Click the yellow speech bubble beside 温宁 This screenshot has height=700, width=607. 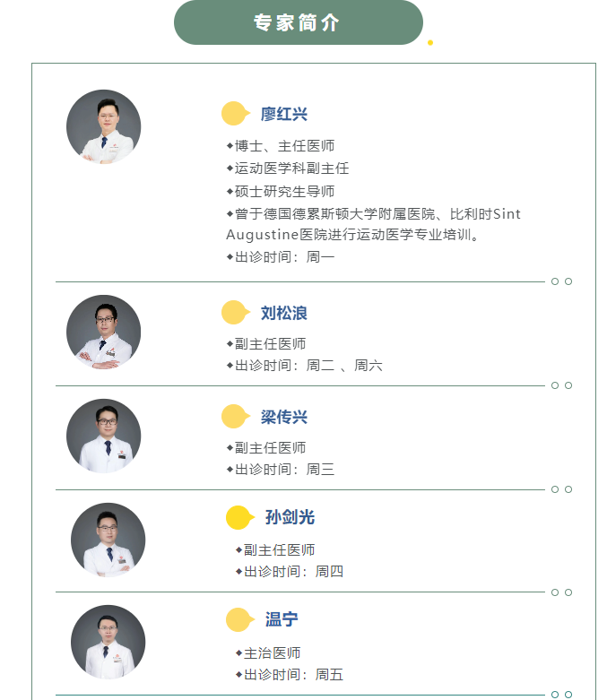tap(239, 619)
